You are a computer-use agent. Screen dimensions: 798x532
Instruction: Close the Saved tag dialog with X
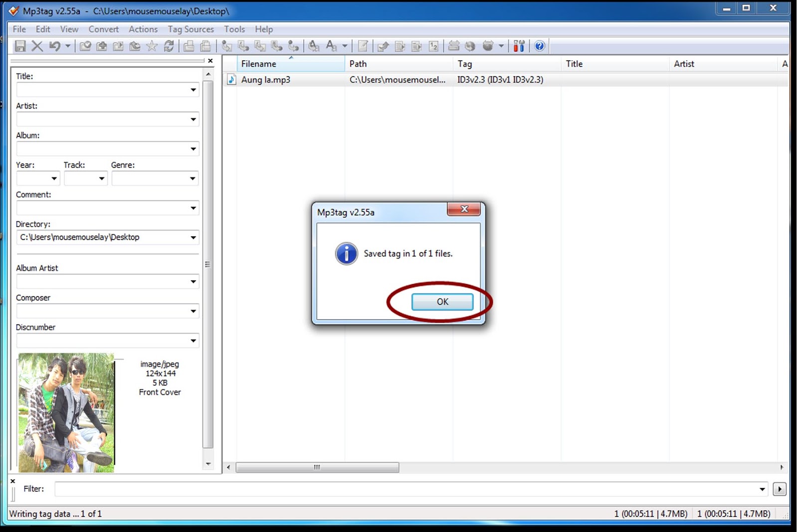click(x=464, y=209)
